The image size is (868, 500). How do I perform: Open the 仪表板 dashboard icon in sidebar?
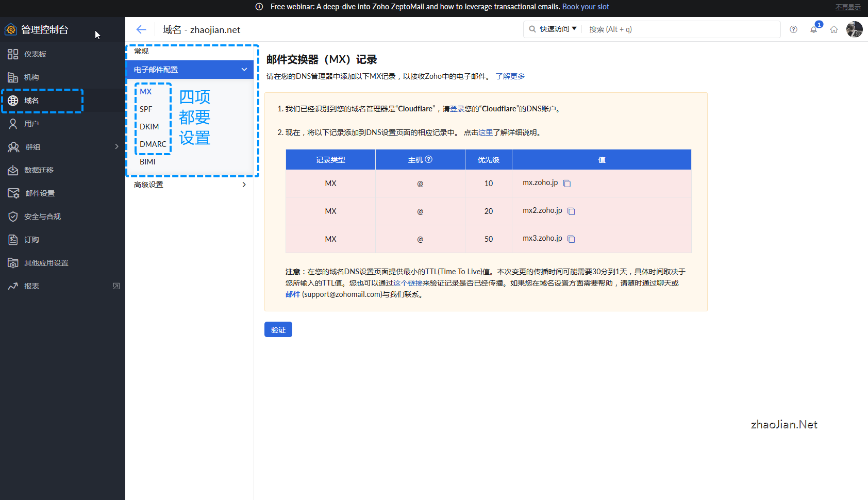coord(13,54)
